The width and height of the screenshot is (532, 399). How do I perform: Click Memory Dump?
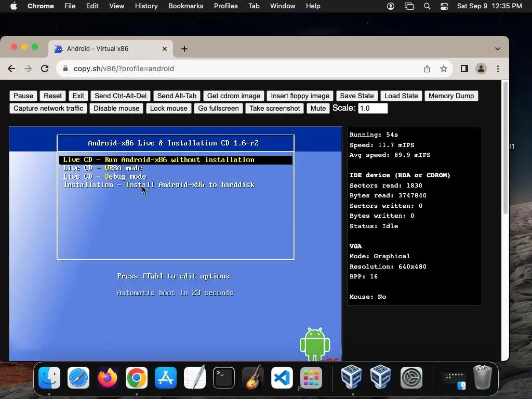pyautogui.click(x=451, y=96)
